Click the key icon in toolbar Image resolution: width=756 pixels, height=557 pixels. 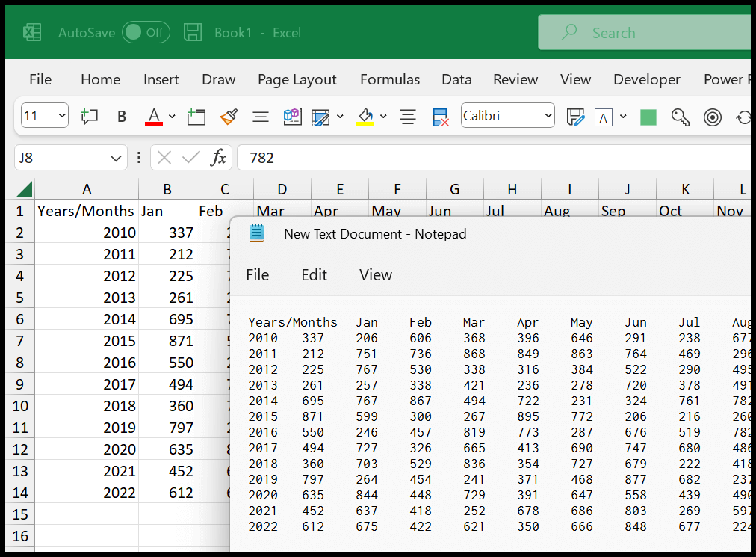point(680,117)
